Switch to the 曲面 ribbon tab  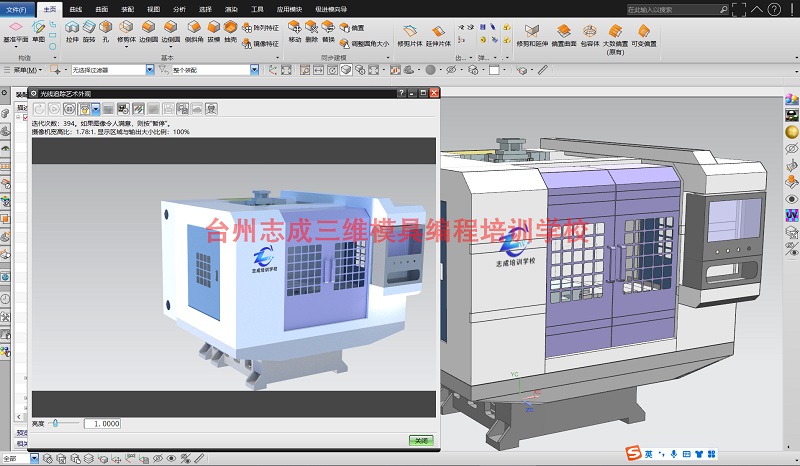102,10
